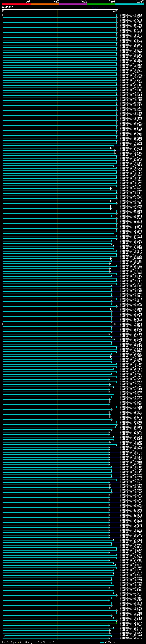The width and height of the screenshot is (146, 644).
Task: Select the UniRef100_A1DGL5 label
Action: click(131, 281)
